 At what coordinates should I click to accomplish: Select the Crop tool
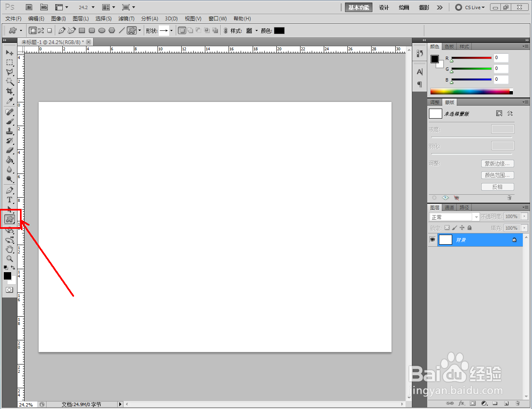pos(10,91)
